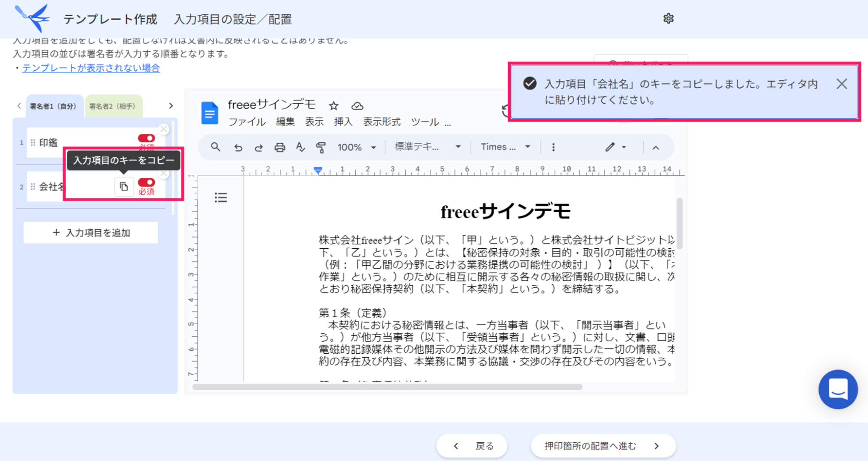Select the 印鑑 item label
Image resolution: width=868 pixels, height=461 pixels.
coord(48,142)
